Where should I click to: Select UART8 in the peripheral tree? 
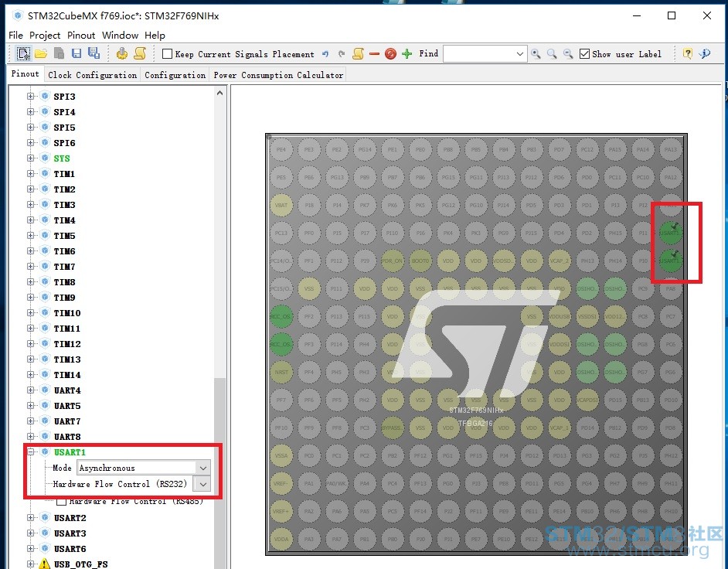tap(67, 437)
